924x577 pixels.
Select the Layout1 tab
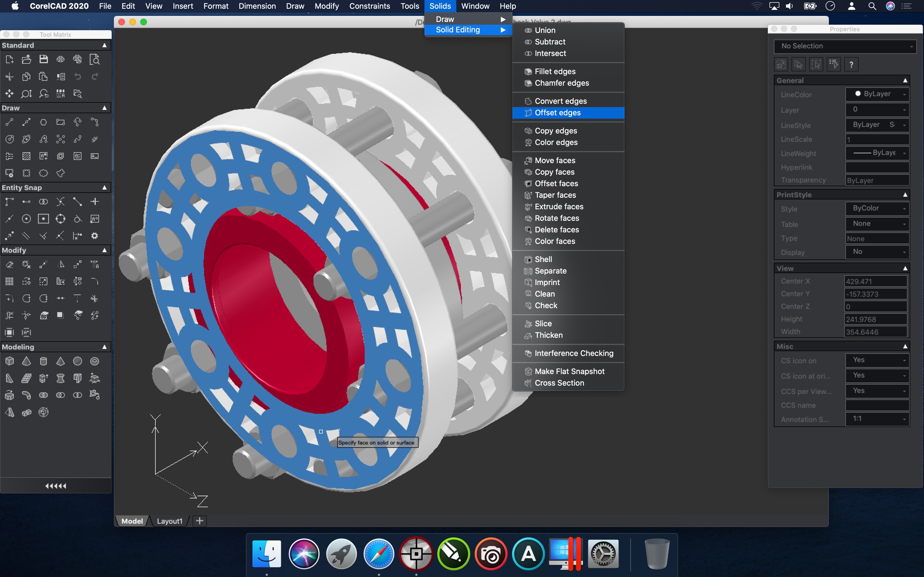pos(169,521)
